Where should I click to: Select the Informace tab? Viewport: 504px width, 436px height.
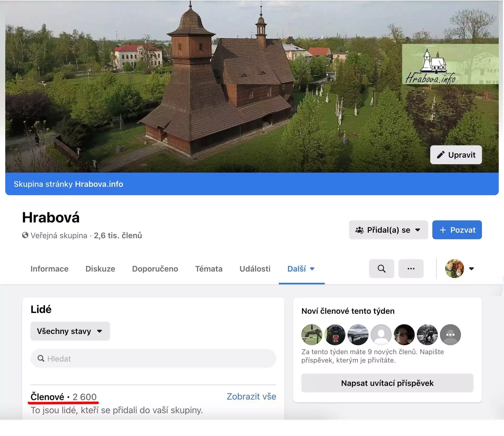click(49, 269)
